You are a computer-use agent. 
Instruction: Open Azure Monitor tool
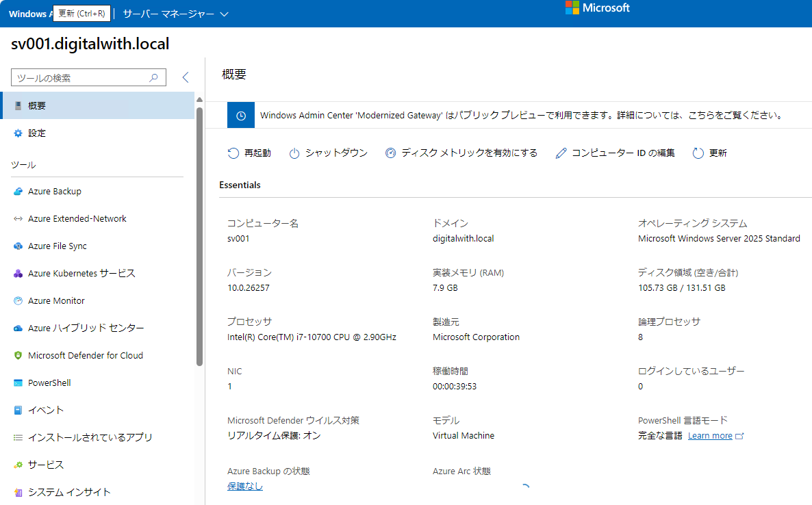coord(97,300)
